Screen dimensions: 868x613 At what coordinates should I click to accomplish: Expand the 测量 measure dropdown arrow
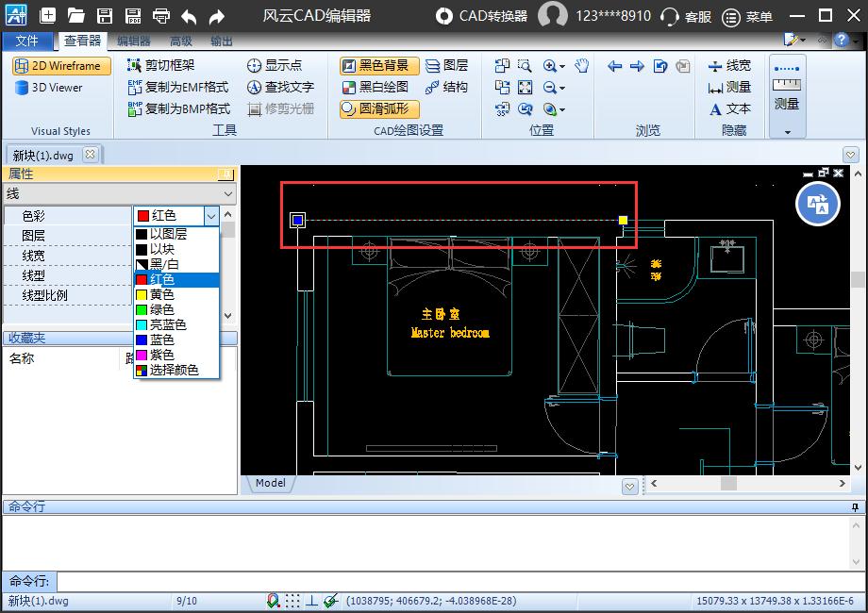787,133
